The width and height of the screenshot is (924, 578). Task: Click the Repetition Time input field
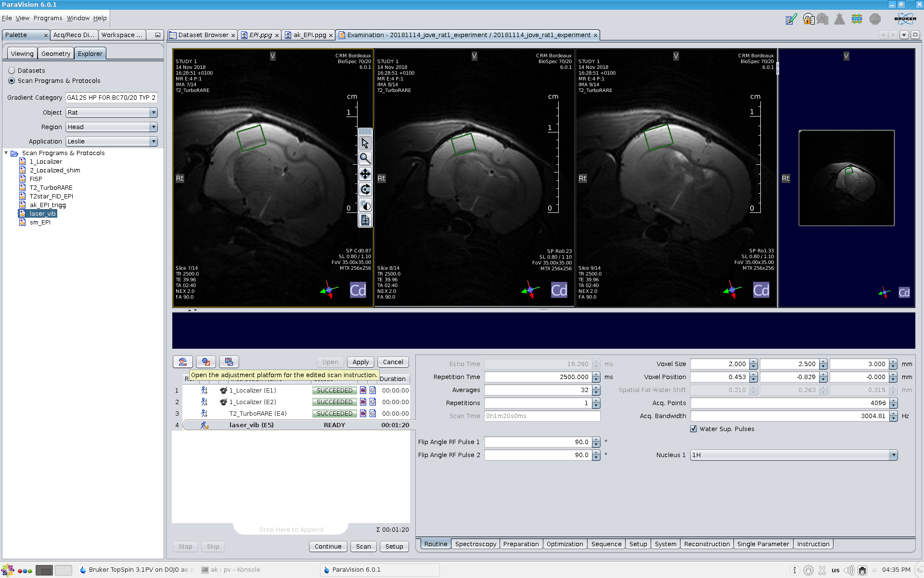[x=538, y=377]
